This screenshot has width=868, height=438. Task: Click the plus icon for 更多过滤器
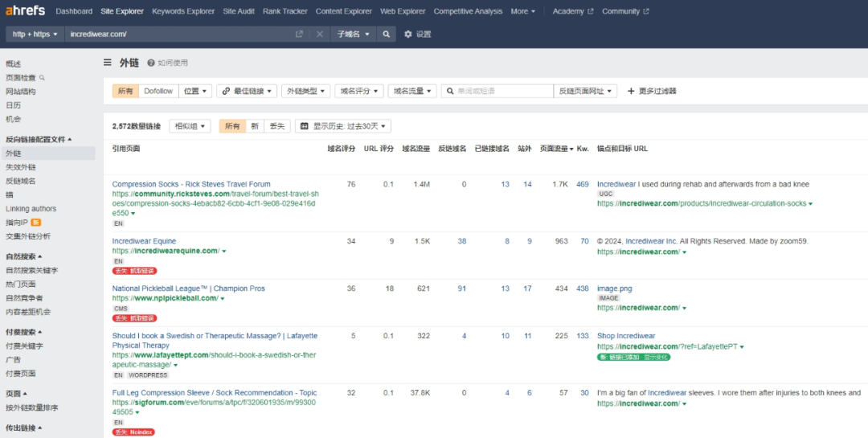pos(631,91)
